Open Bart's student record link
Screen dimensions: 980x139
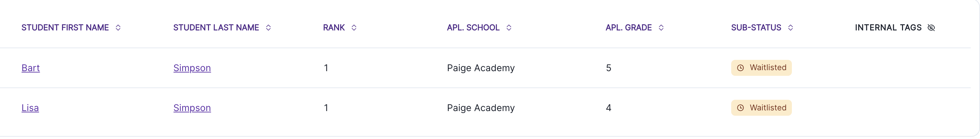31,68
